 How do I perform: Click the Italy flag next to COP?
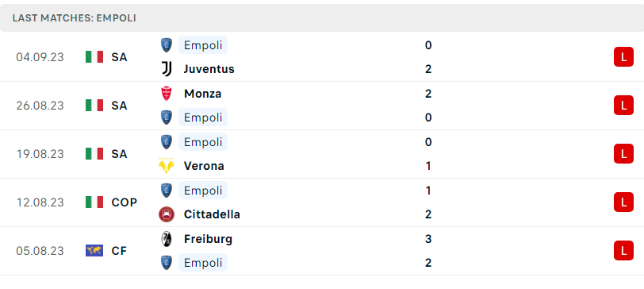point(94,202)
